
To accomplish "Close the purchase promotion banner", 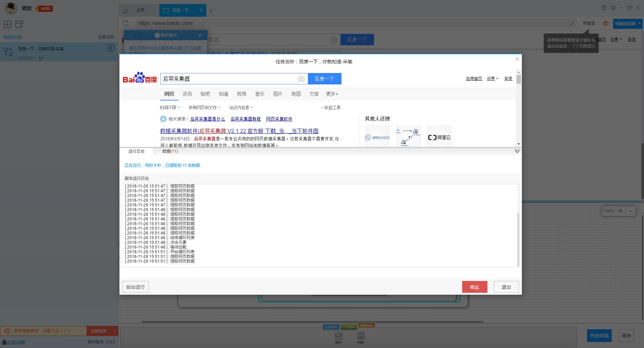I will click(x=115, y=331).
